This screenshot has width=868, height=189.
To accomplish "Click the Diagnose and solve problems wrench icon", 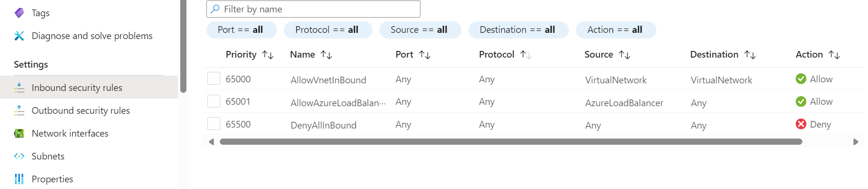I will click(19, 36).
